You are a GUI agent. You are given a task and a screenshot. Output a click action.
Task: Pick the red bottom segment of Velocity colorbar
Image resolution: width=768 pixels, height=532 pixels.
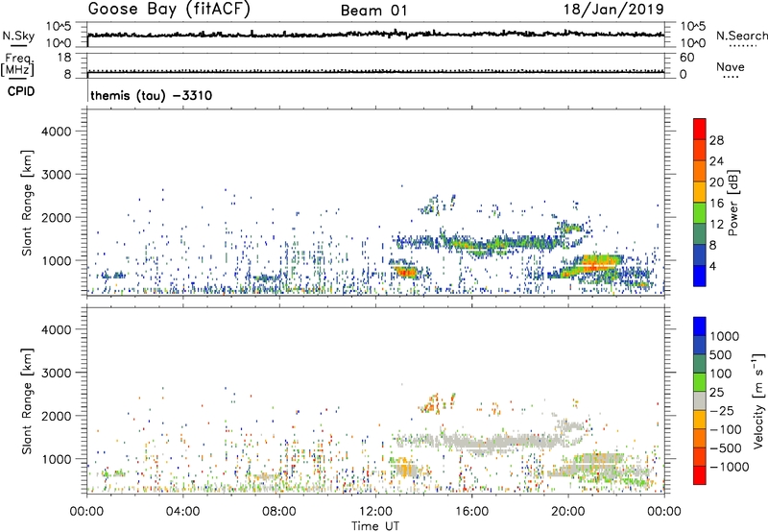pyautogui.click(x=700, y=475)
